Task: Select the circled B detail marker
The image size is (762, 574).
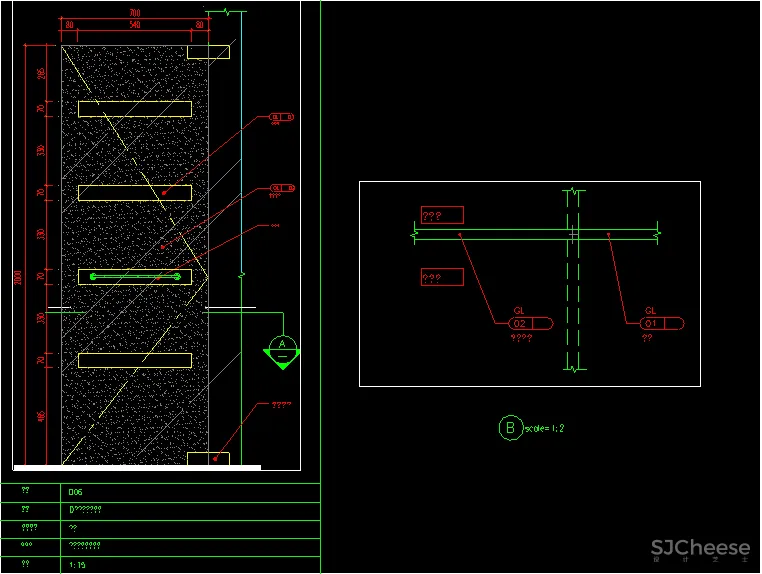Action: [509, 428]
